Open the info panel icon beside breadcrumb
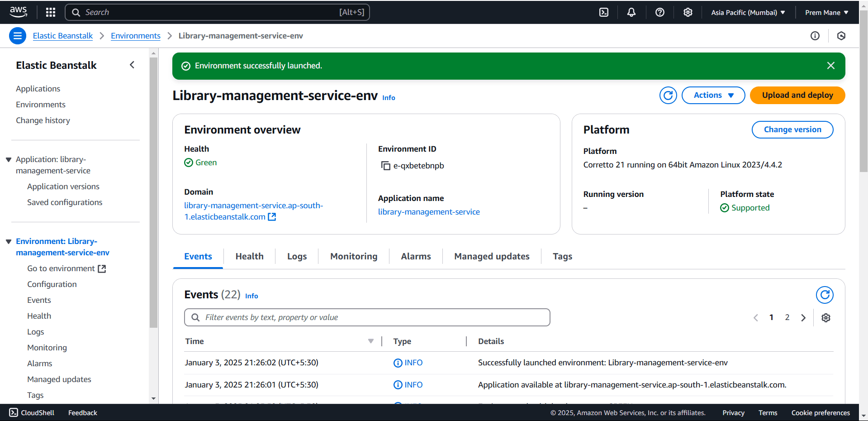Screen dimensions: 868x421 pos(815,36)
